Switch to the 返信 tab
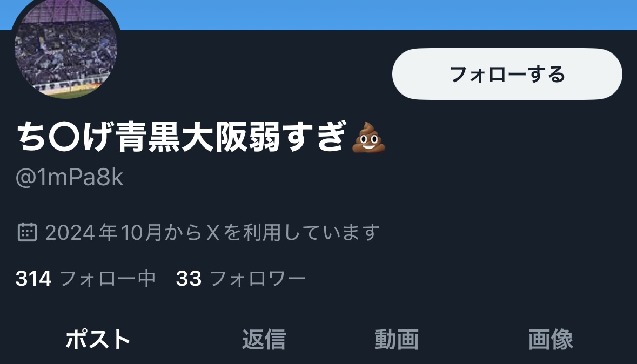Image resolution: width=637 pixels, height=364 pixels. point(264,339)
